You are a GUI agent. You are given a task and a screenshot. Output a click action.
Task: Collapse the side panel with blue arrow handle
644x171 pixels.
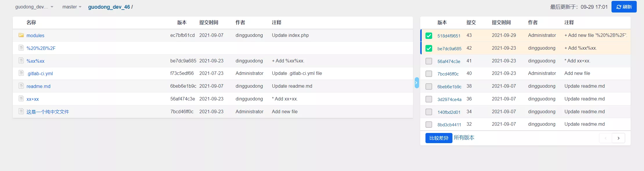click(x=417, y=83)
